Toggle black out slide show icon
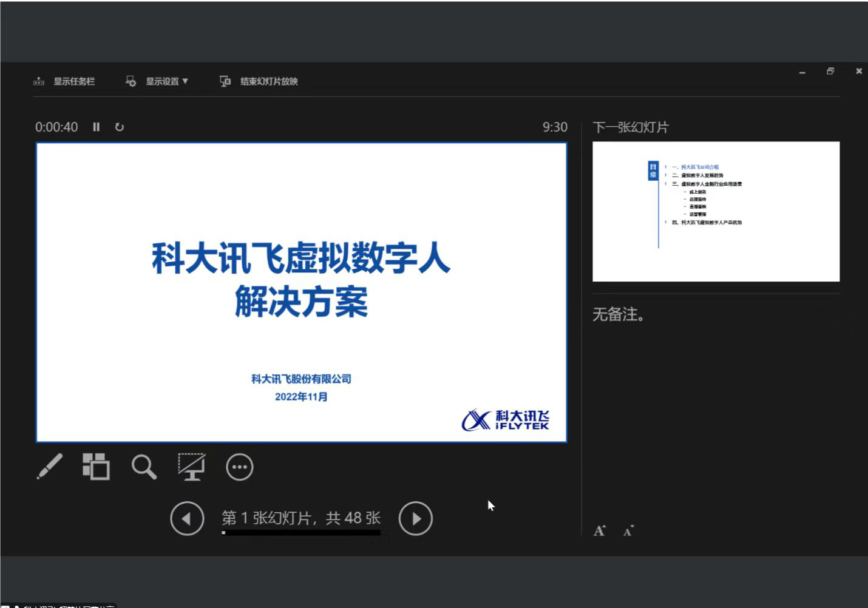This screenshot has height=608, width=868. [x=192, y=467]
